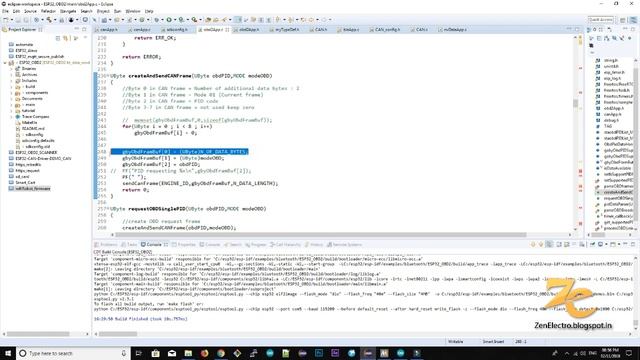Switch to the myTypeDef.h editor tab
This screenshot has height=360, width=640.
point(287,30)
